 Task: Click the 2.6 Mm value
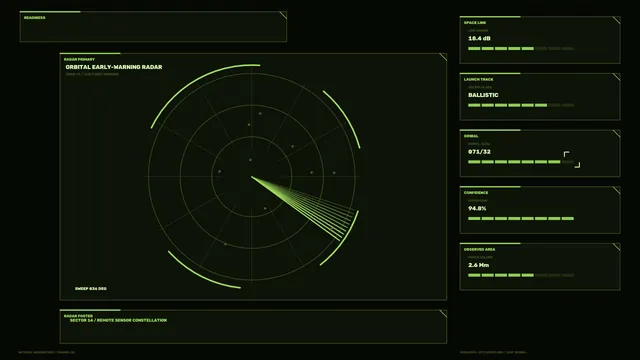[478, 265]
